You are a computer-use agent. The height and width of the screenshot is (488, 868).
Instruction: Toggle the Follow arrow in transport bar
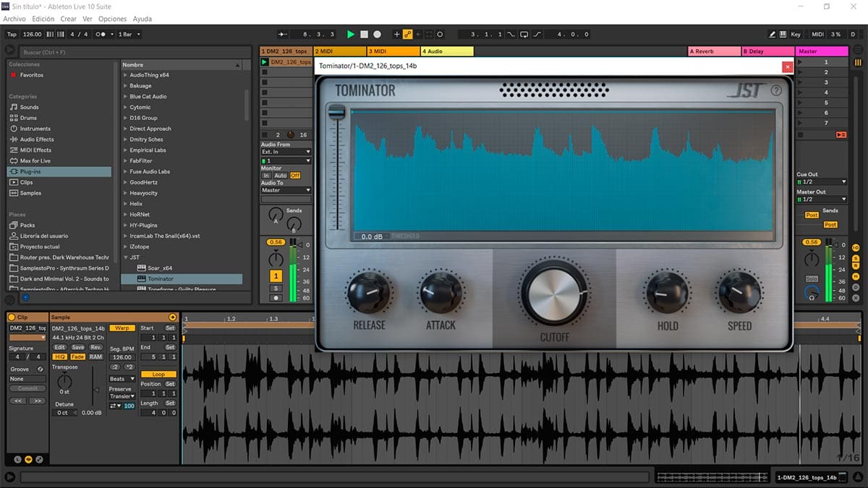click(x=283, y=34)
